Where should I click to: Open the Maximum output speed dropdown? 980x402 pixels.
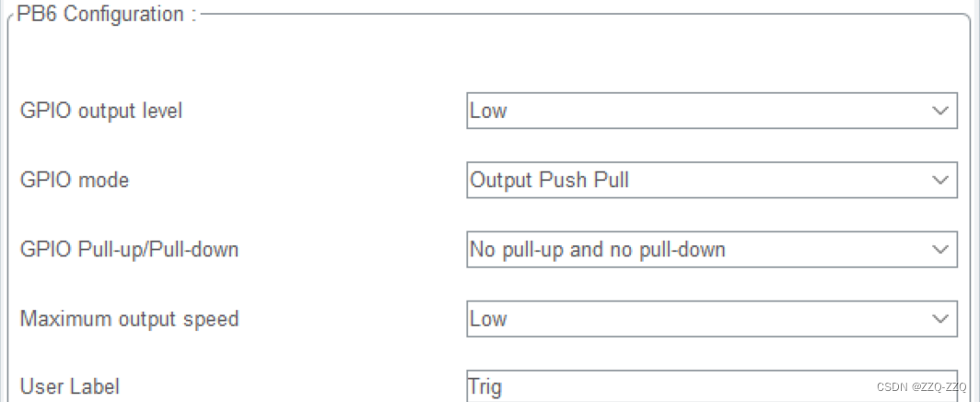point(712,319)
